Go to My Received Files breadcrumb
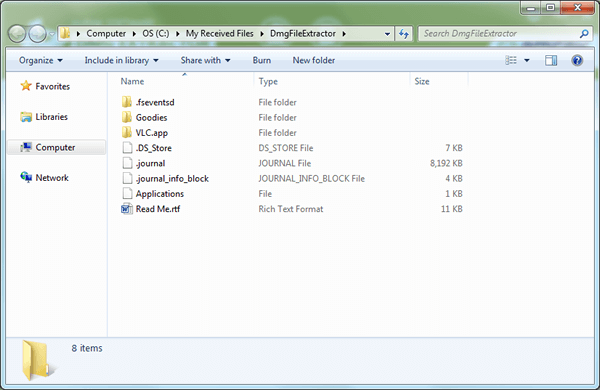 [x=220, y=34]
